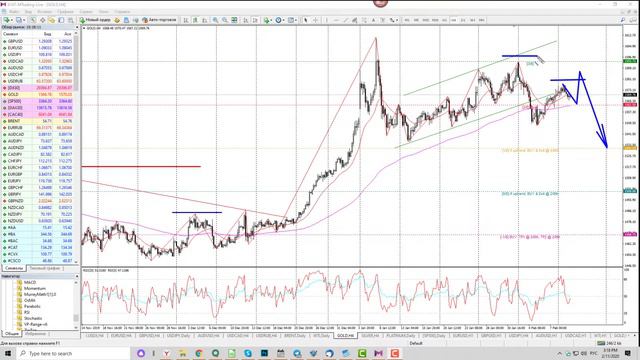Toggle the Navigator panel icon
The height and width of the screenshot is (360, 640).
coord(52,20)
